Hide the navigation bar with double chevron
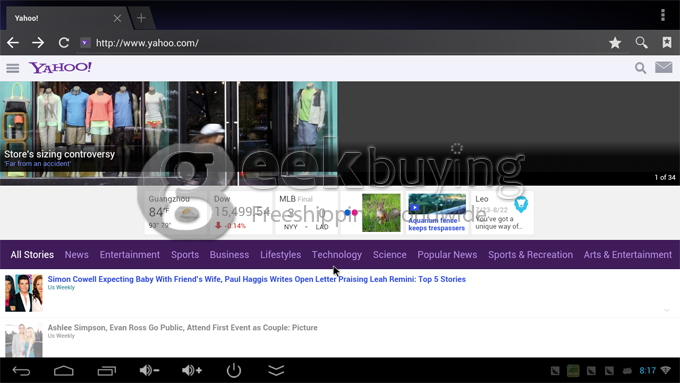Image resolution: width=680 pixels, height=383 pixels. [276, 370]
